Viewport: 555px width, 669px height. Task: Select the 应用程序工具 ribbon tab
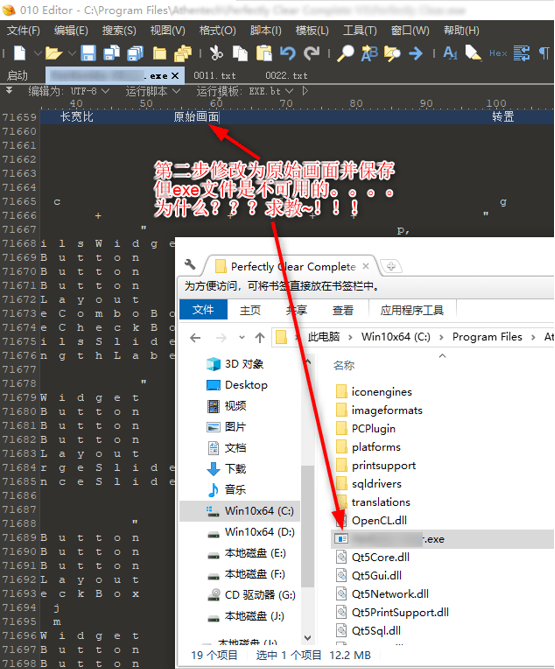pyautogui.click(x=412, y=310)
